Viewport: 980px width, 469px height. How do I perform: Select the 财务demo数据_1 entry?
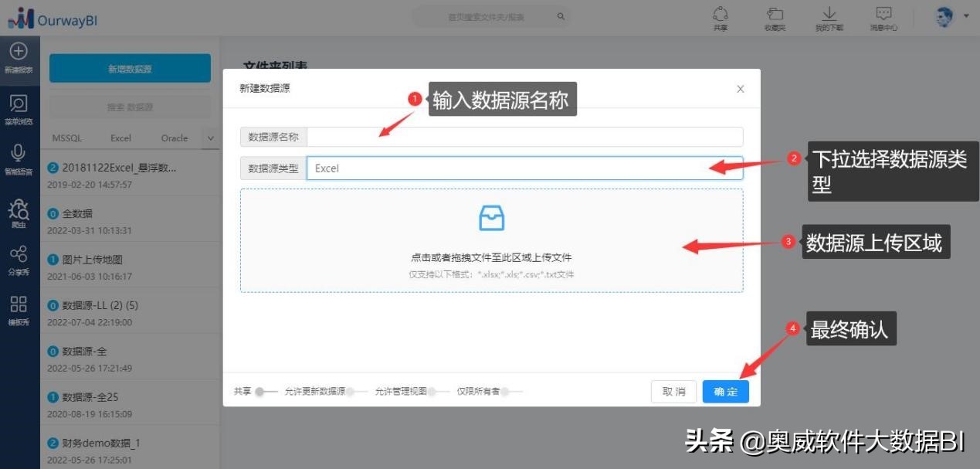point(130,449)
